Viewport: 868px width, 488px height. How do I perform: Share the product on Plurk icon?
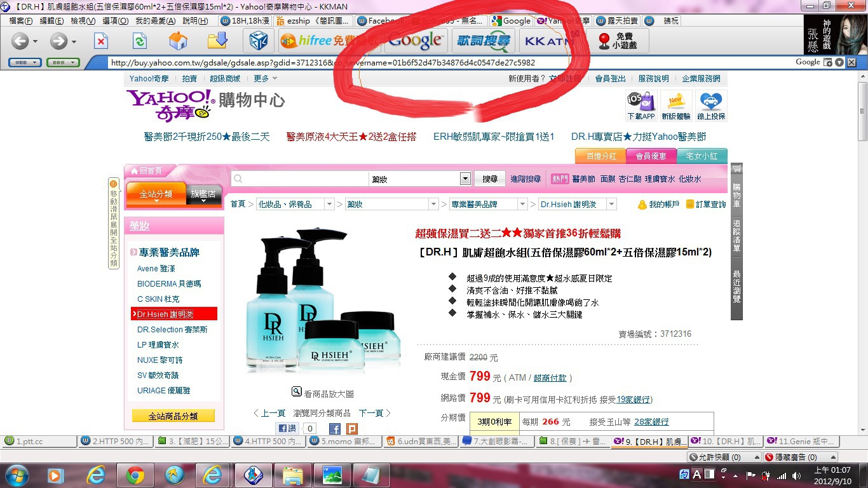pyautogui.click(x=351, y=429)
